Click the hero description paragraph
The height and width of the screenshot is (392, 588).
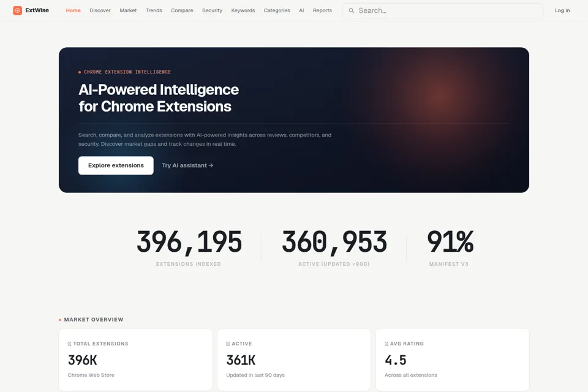[205, 140]
